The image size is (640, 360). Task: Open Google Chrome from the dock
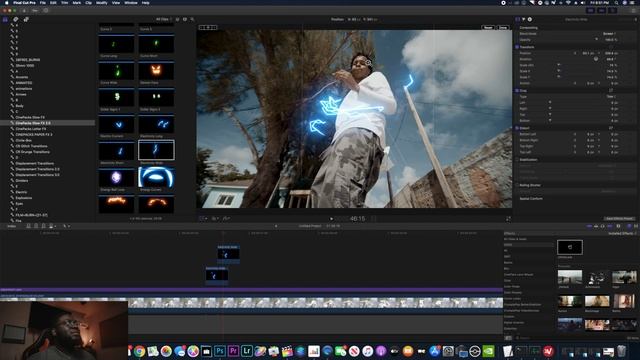click(x=139, y=351)
